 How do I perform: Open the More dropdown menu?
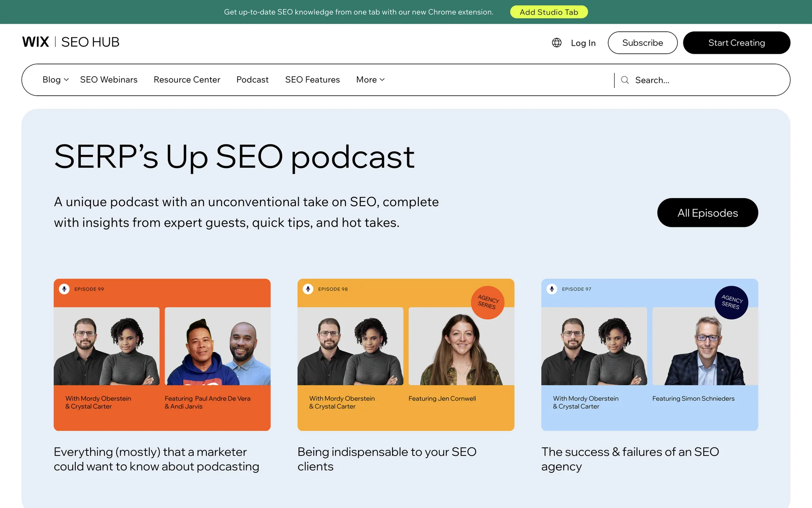click(370, 80)
